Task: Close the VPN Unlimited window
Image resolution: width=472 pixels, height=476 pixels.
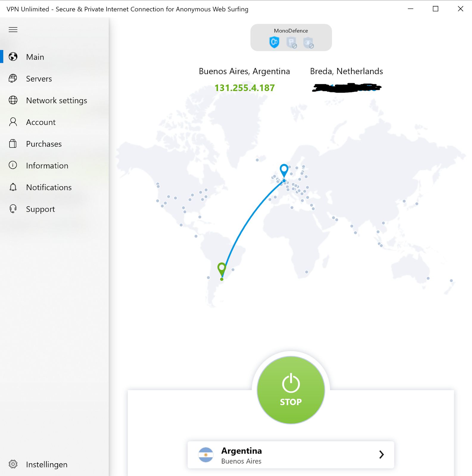Action: [x=460, y=9]
